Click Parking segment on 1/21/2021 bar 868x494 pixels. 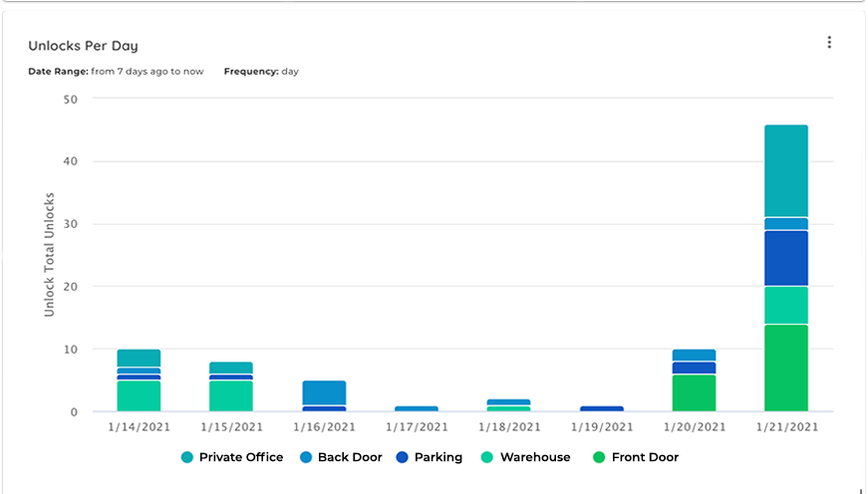pyautogui.click(x=785, y=258)
